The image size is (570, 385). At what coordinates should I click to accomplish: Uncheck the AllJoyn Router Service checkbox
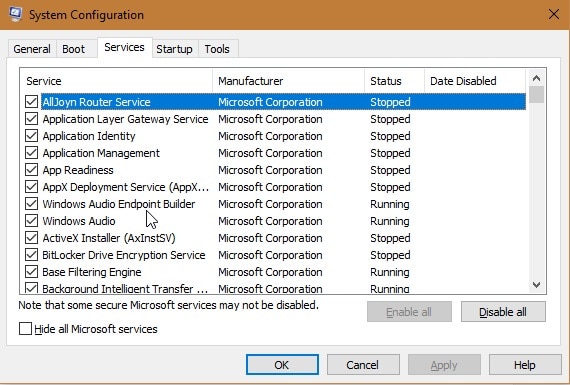pyautogui.click(x=32, y=102)
